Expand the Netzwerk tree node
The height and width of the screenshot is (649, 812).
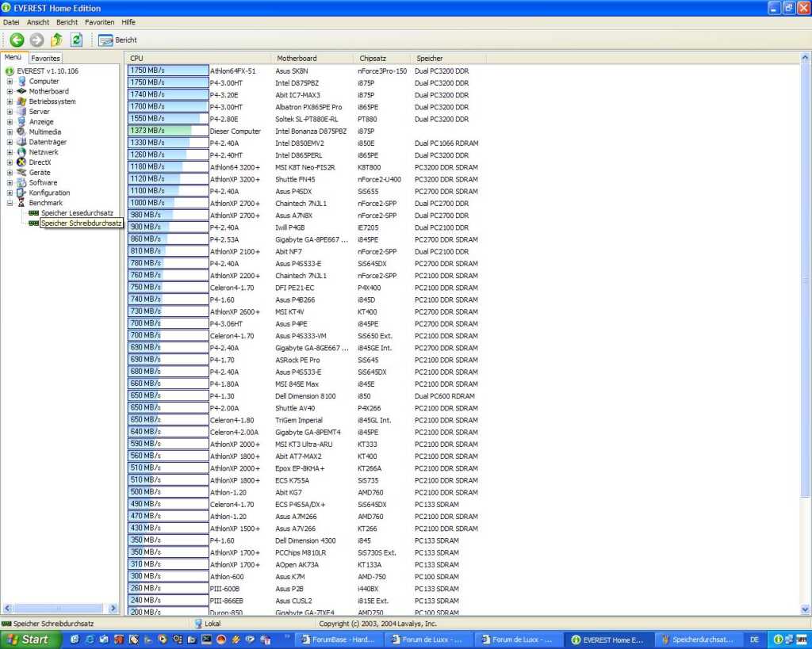point(10,152)
